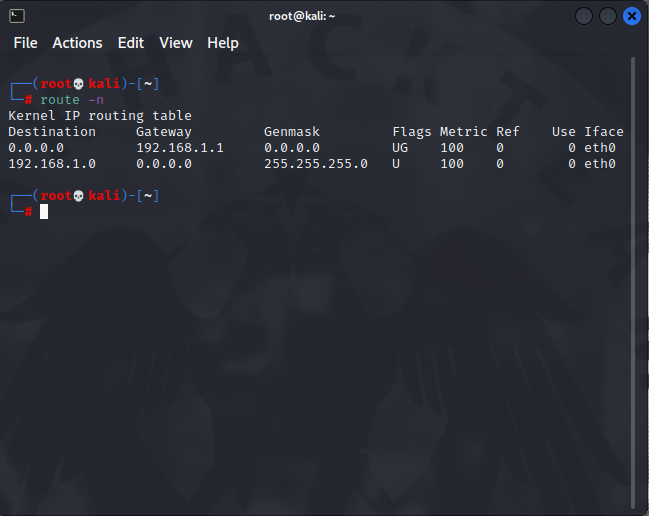Click the 'route -n' command text
Screen dimensions: 649x516
click(x=72, y=100)
